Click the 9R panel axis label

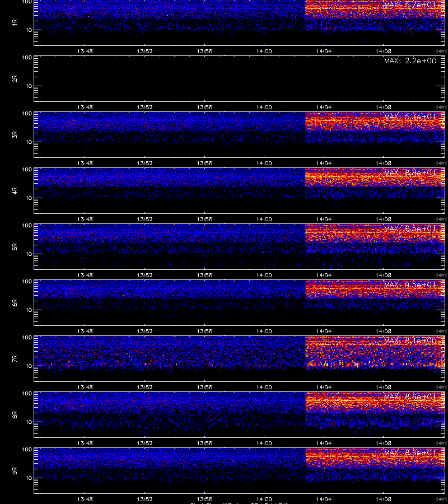tap(15, 471)
